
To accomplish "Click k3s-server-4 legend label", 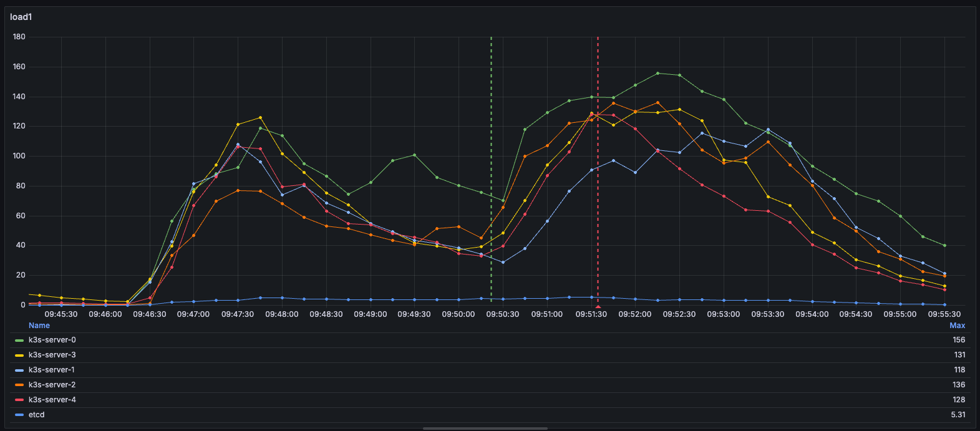I will [x=52, y=400].
